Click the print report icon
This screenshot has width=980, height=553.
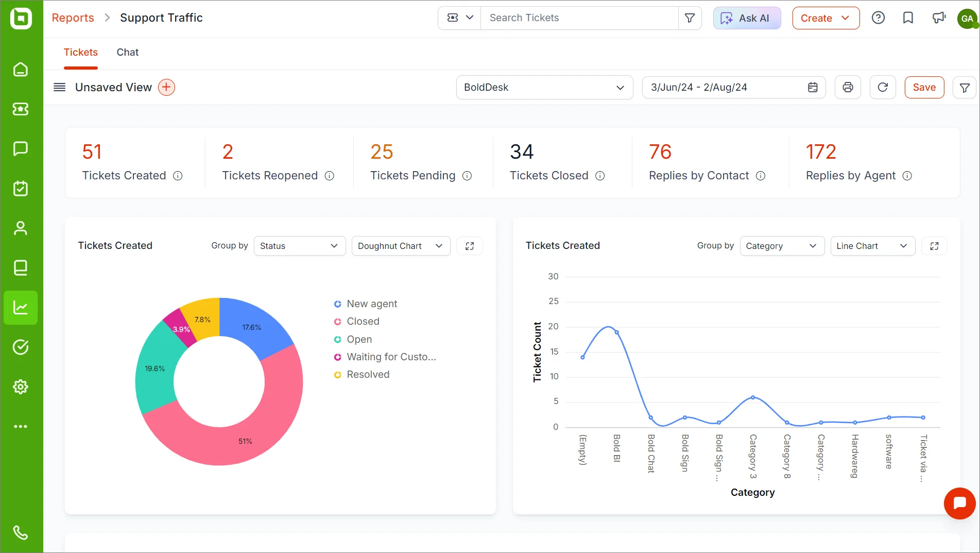(848, 88)
